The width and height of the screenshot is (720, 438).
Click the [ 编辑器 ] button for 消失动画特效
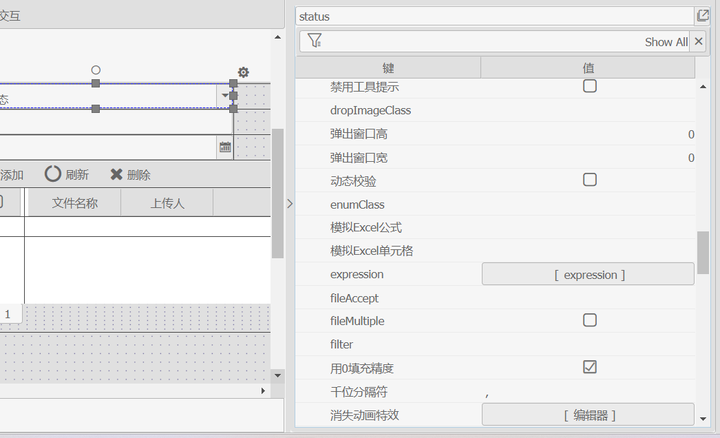click(x=588, y=414)
